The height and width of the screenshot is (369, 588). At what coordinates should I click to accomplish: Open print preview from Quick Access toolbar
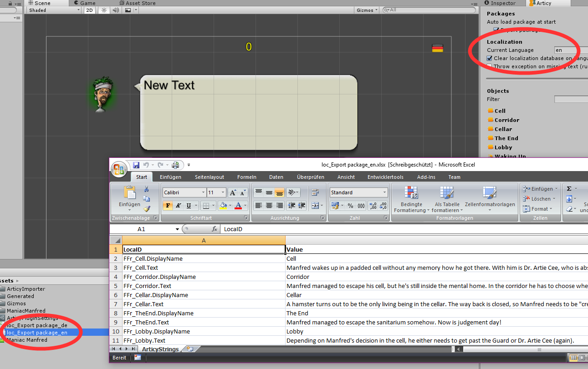click(x=175, y=165)
